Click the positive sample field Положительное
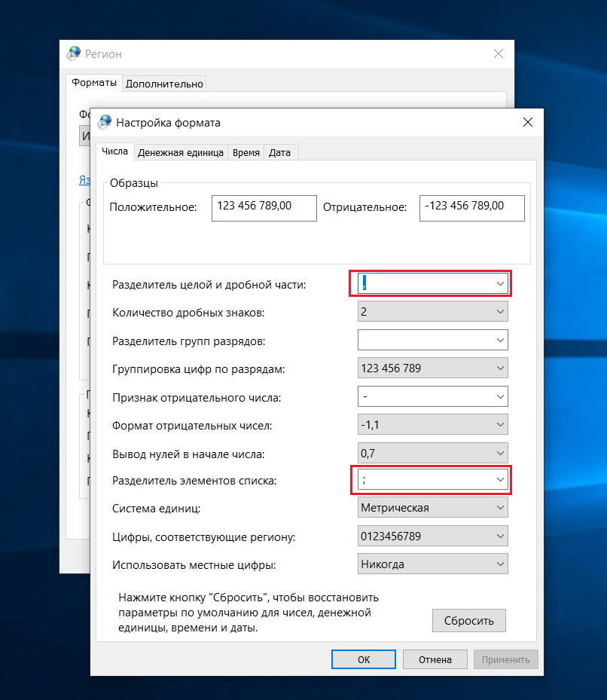Viewport: 607px width, 700px height. pos(264,208)
